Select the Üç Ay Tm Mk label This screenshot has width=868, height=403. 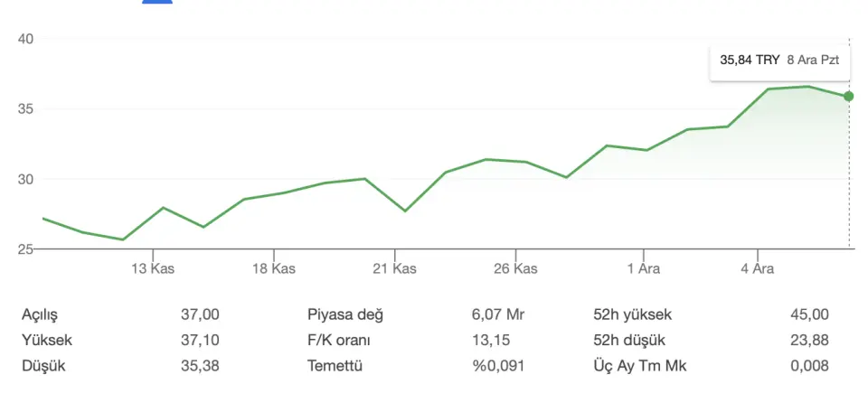click(637, 366)
